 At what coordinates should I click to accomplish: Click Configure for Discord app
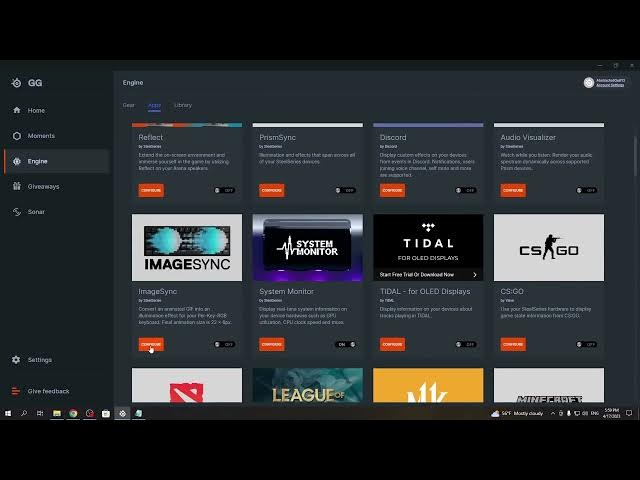pyautogui.click(x=393, y=190)
